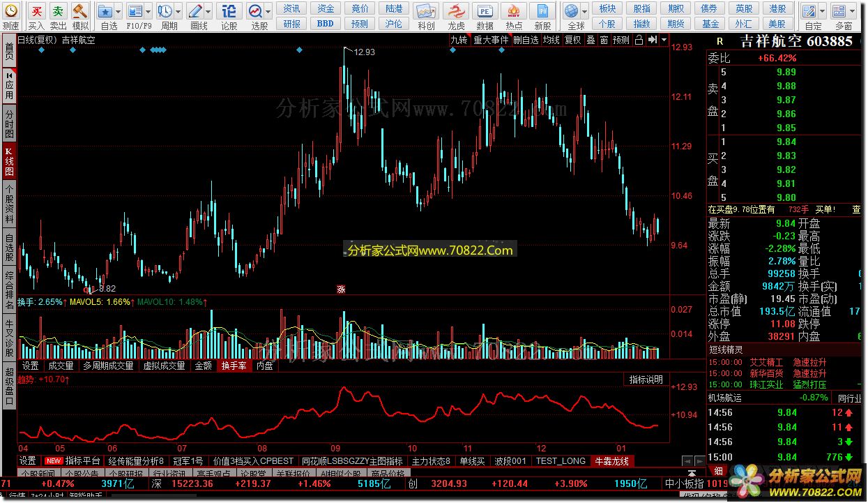Click the 卖出 sell icon
The height and width of the screenshot is (503, 868).
[x=59, y=11]
